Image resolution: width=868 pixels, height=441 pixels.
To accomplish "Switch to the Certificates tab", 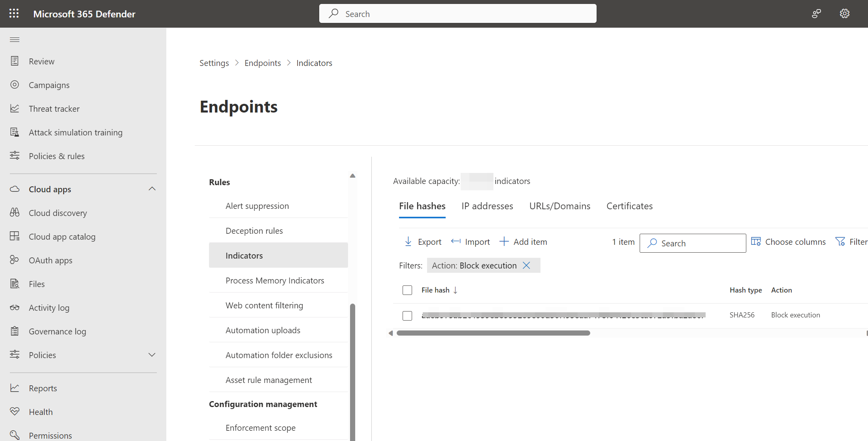I will click(x=629, y=206).
